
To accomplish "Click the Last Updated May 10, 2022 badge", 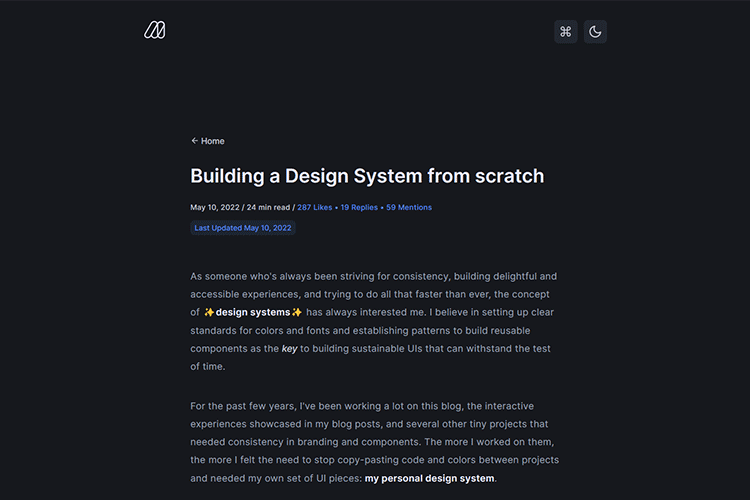I will pyautogui.click(x=243, y=228).
